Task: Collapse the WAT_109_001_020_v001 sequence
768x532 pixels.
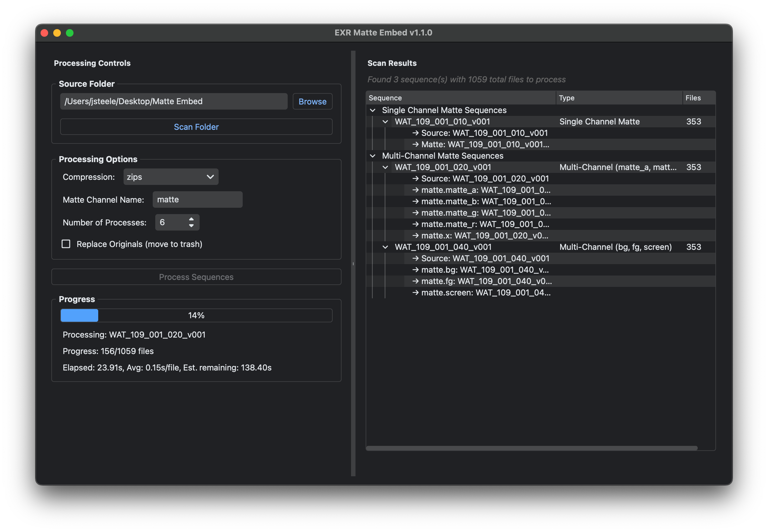Action: coord(386,167)
